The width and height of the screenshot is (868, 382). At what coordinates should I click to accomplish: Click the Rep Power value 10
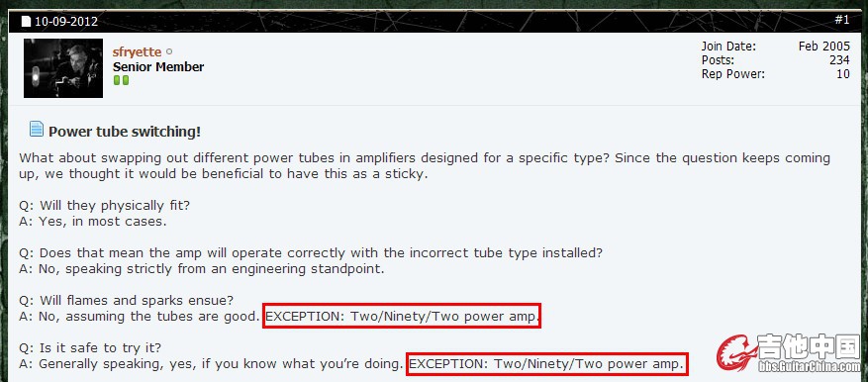point(843,74)
